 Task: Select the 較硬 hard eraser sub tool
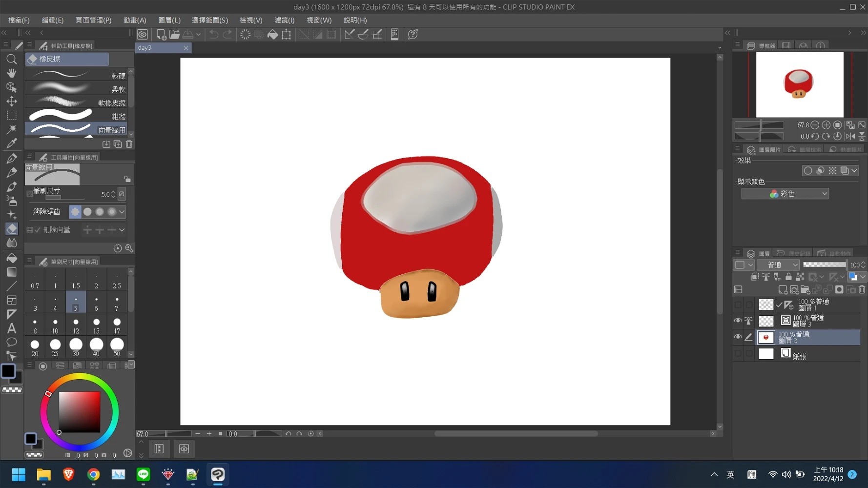[x=76, y=76]
